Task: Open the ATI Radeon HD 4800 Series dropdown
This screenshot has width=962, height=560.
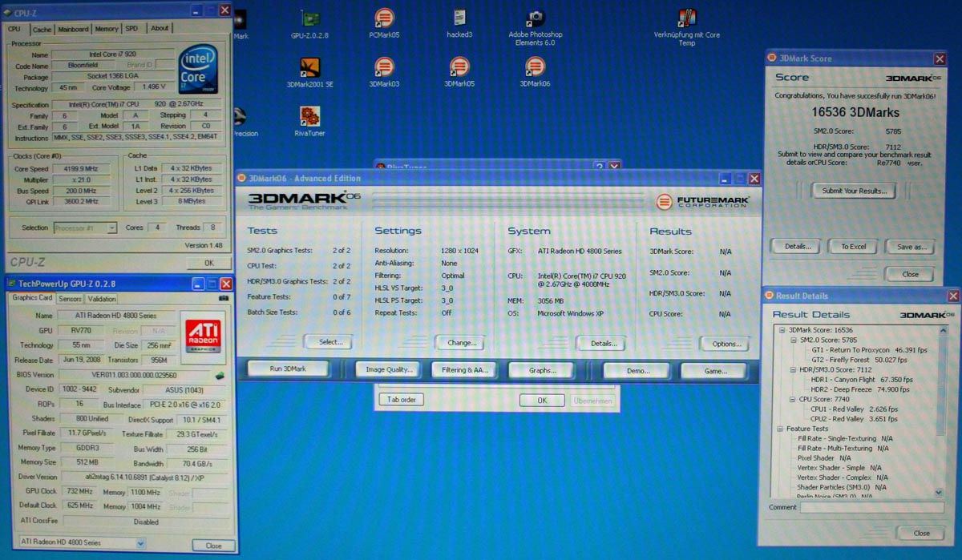Action: click(83, 542)
